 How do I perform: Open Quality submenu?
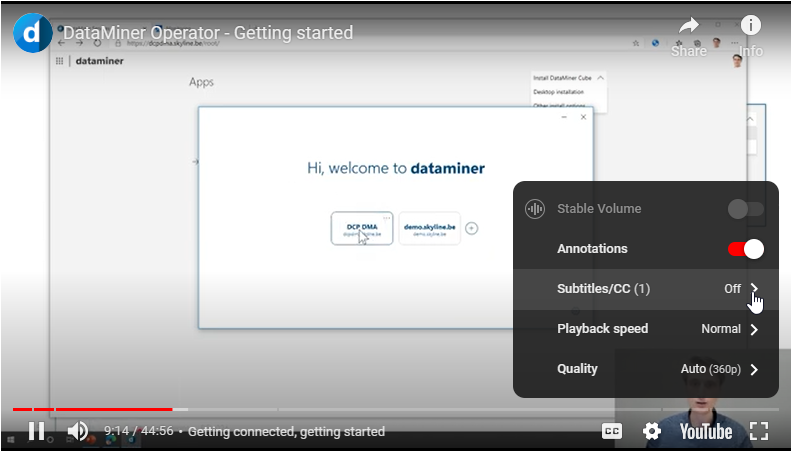coord(646,369)
